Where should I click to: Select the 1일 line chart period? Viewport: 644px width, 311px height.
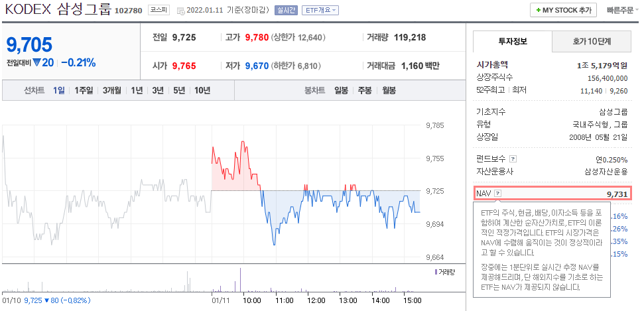[59, 90]
